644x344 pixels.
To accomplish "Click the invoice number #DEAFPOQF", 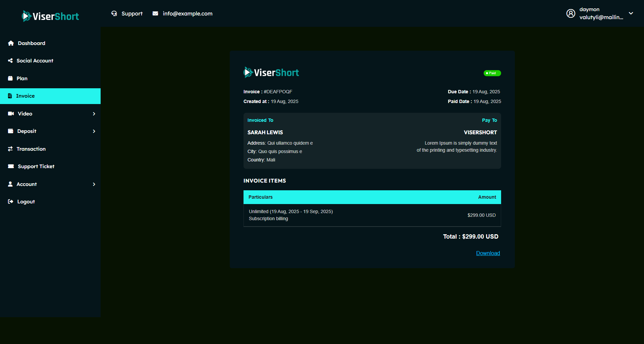I will (x=278, y=92).
